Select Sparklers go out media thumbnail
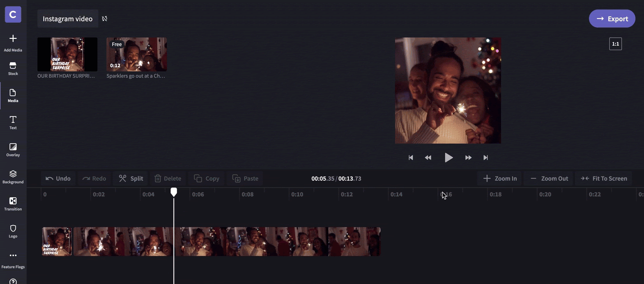 pyautogui.click(x=137, y=54)
